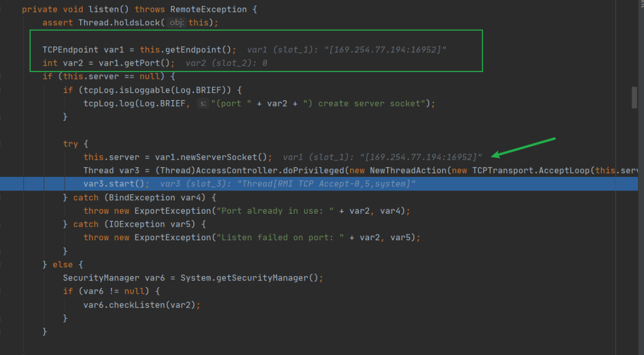Click the string 'Listen failed on port: '
Image resolution: width=644 pixels, height=355 pixels.
tap(280, 238)
